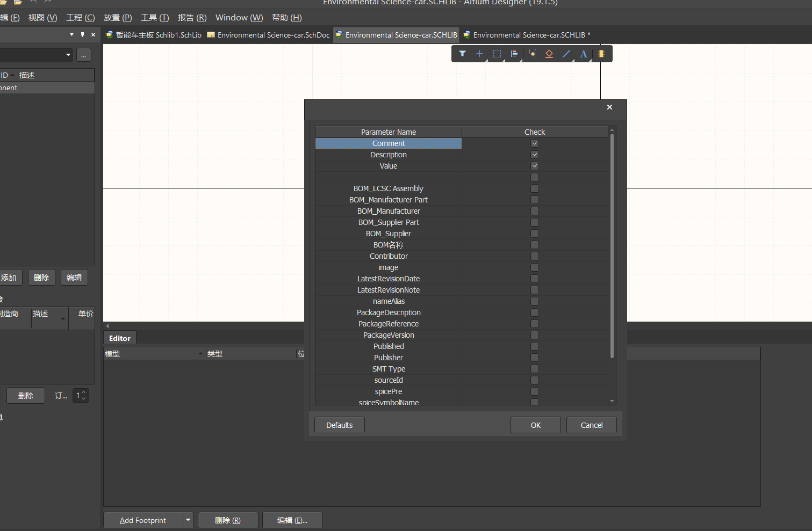Click the ellipsis browse button in left panel
The height and width of the screenshot is (531, 812).
point(84,55)
